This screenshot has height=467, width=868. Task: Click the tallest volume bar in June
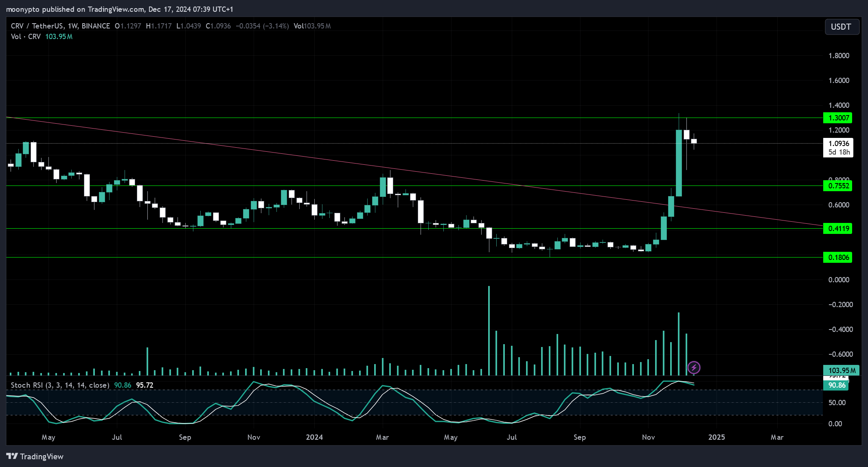point(489,331)
